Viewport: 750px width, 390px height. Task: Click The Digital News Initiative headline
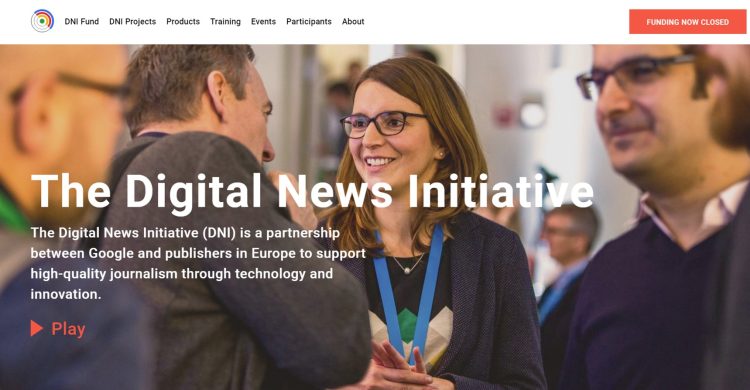(x=312, y=191)
